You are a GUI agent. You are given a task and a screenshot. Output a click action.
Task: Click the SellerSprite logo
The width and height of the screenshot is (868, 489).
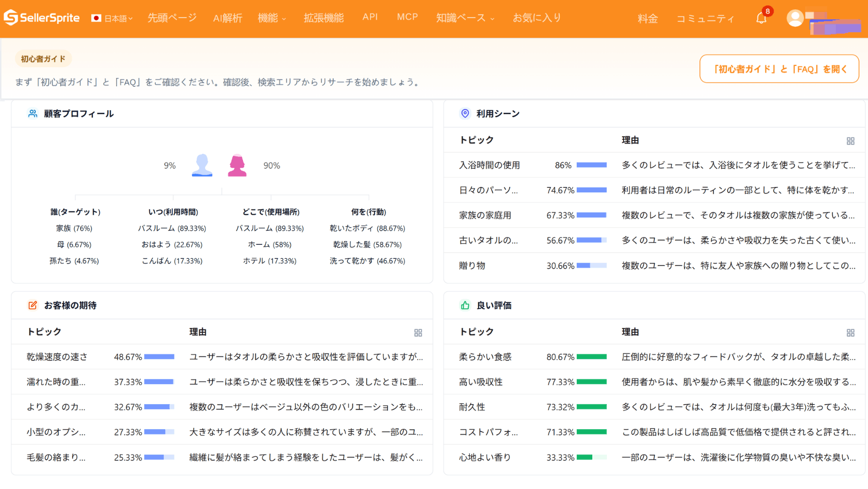pyautogui.click(x=42, y=18)
